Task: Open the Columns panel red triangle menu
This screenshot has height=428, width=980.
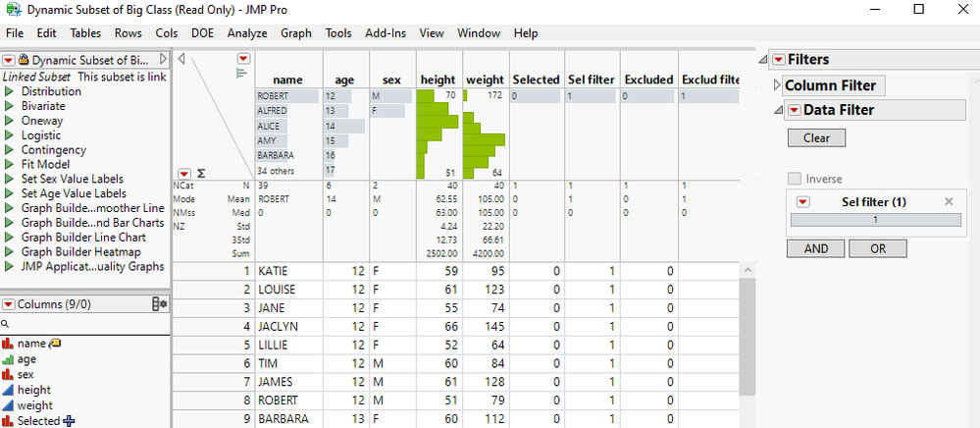Action: point(9,304)
